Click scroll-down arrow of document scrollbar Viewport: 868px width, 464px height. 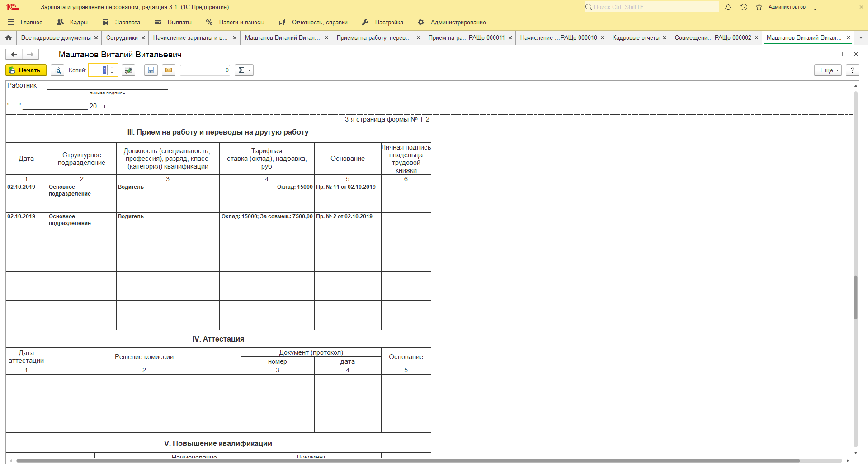tap(856, 453)
